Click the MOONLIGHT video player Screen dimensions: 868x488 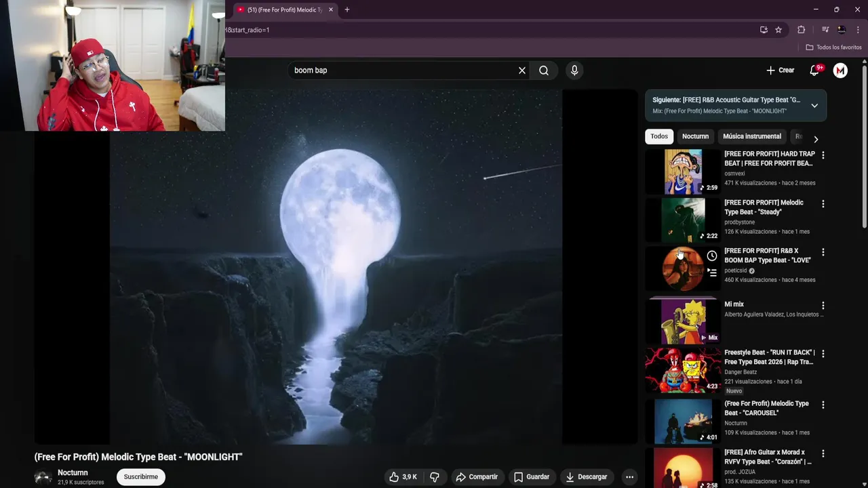336,267
